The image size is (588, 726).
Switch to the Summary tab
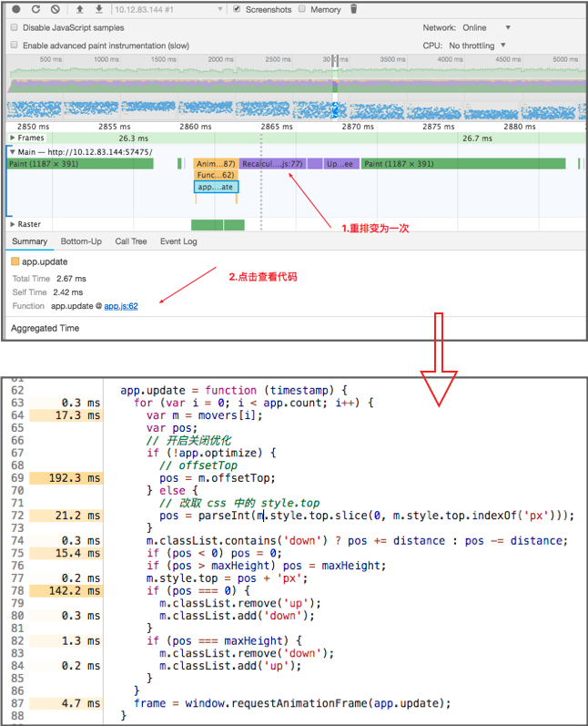30,241
